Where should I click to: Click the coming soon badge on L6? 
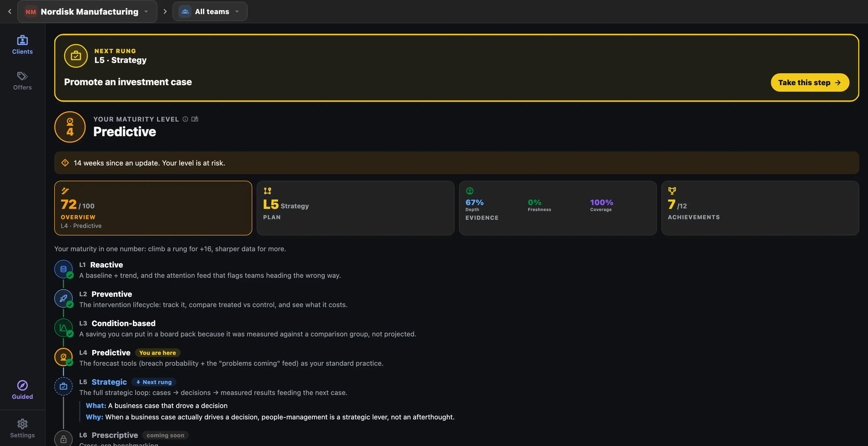(165, 435)
